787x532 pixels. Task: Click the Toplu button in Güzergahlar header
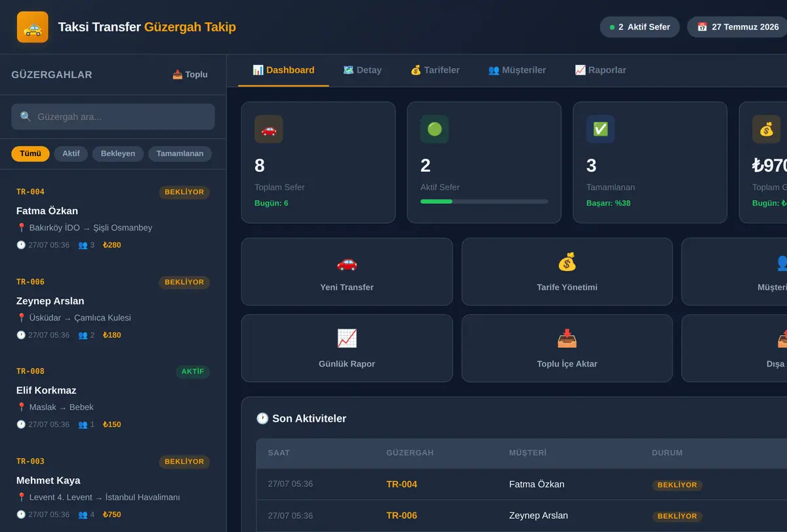click(x=190, y=75)
